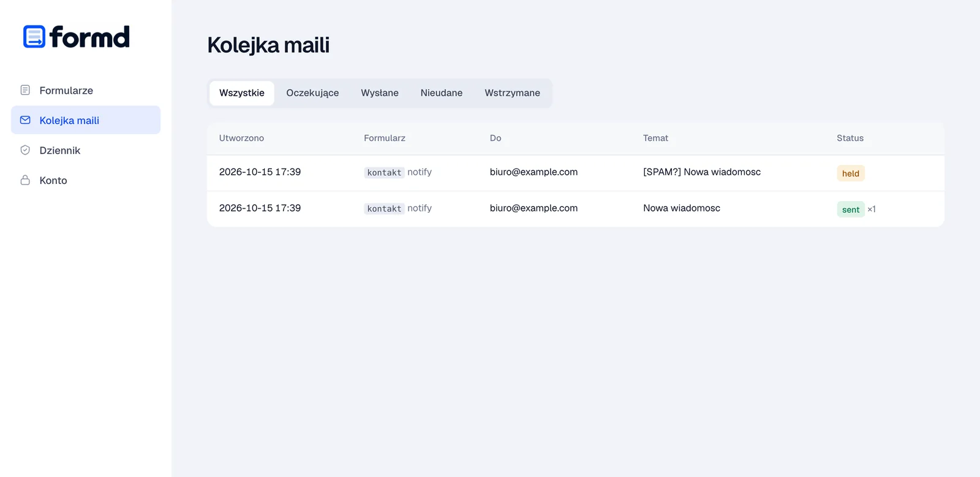Click the formd logo icon

(34, 37)
